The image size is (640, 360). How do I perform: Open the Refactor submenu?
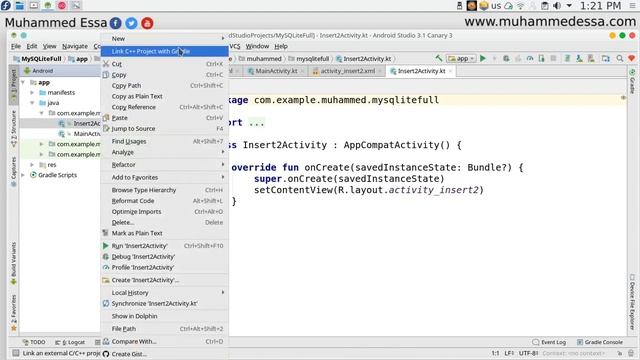tap(164, 164)
